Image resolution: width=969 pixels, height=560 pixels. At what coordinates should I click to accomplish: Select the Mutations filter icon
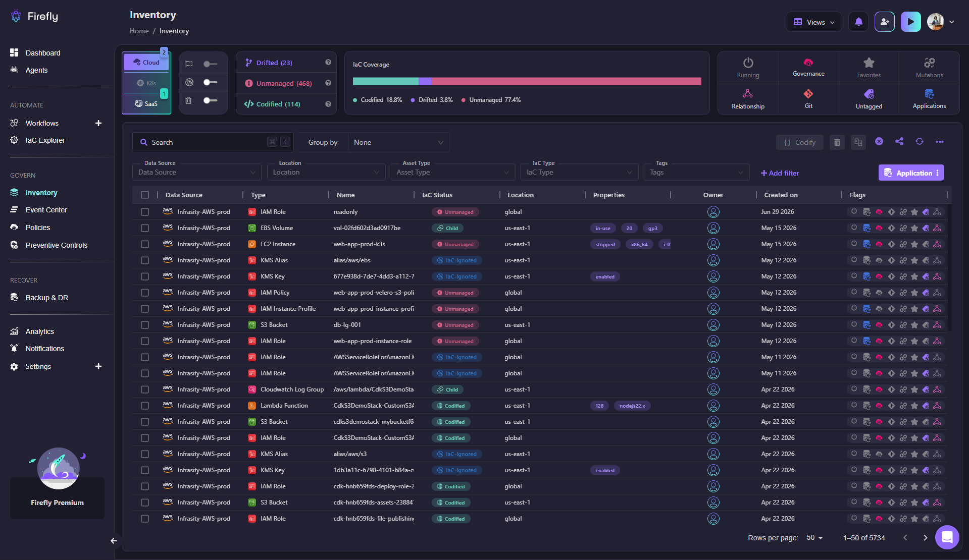[929, 67]
